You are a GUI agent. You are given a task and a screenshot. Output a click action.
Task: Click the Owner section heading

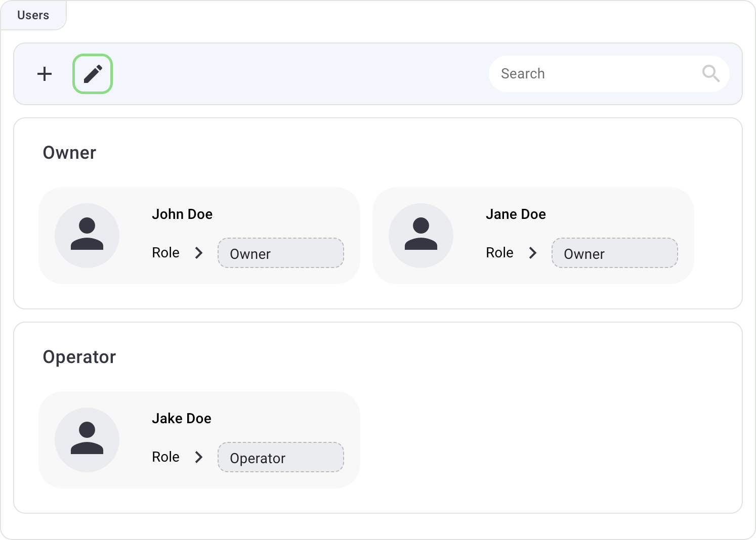pyautogui.click(x=69, y=153)
